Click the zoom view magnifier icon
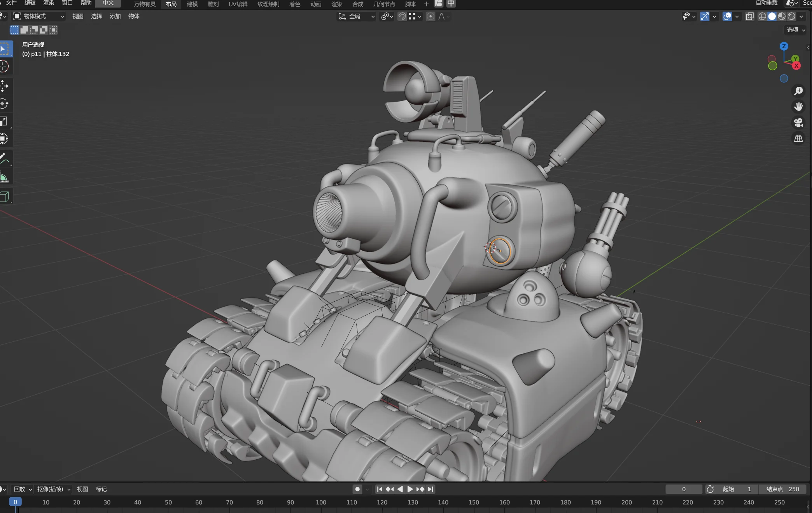 pyautogui.click(x=798, y=91)
